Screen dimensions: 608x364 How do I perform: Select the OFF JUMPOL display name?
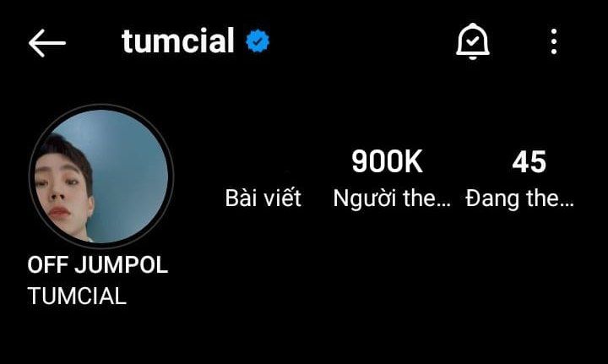(97, 264)
